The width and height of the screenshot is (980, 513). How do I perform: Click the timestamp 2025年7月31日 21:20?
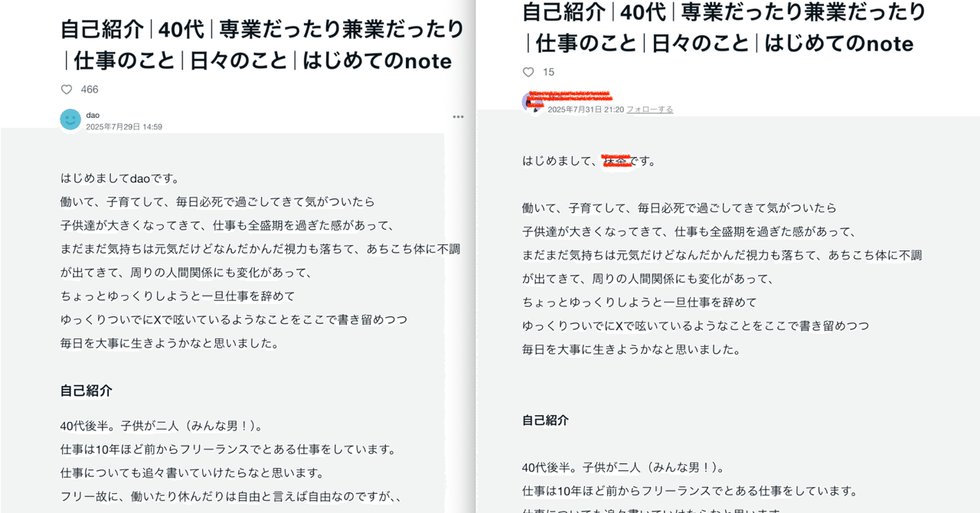click(x=587, y=109)
